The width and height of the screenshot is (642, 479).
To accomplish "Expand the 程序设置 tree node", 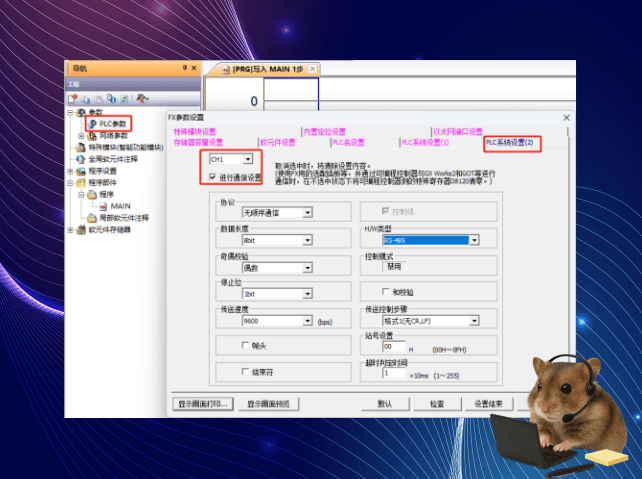I will tap(70, 171).
